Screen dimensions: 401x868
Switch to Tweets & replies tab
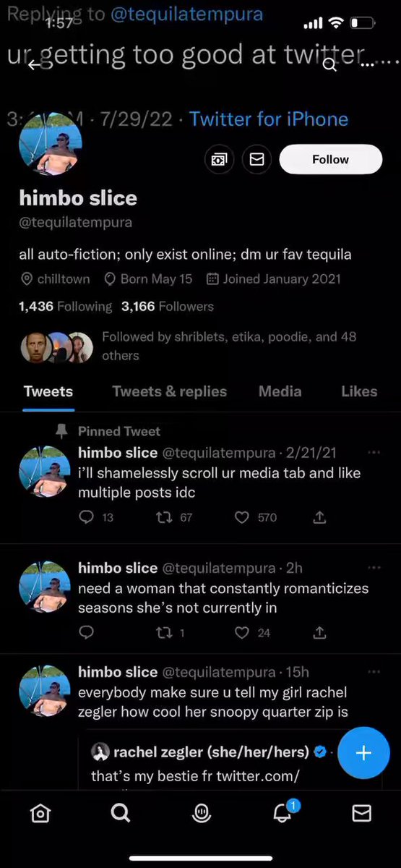click(x=169, y=391)
